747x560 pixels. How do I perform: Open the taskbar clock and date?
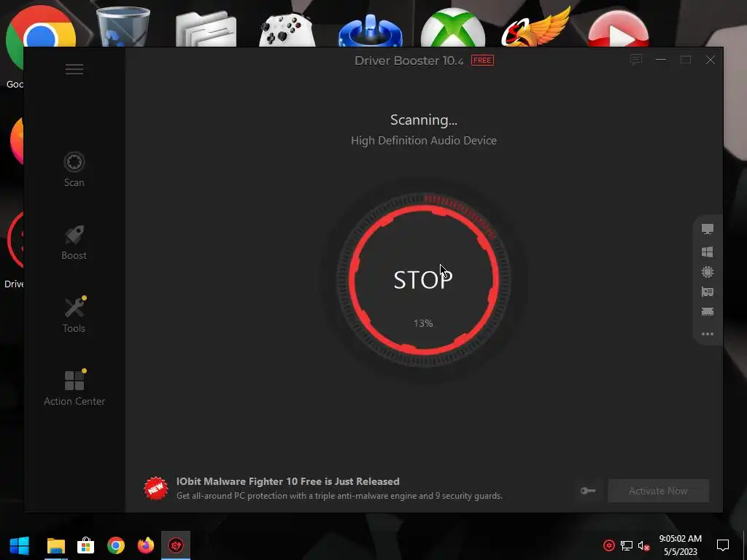coord(681,545)
